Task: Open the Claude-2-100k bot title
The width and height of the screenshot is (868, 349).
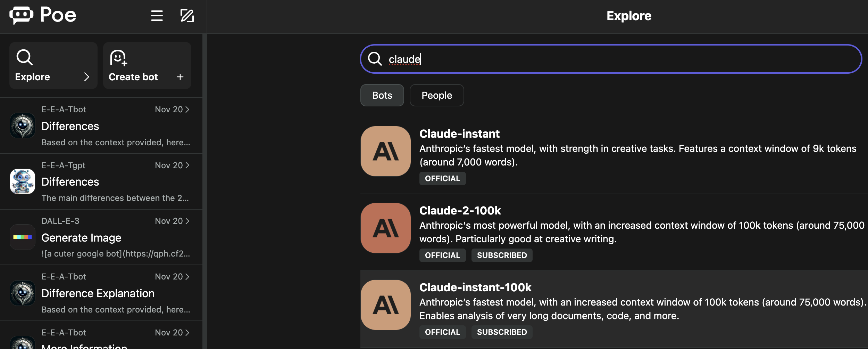Action: click(x=460, y=211)
